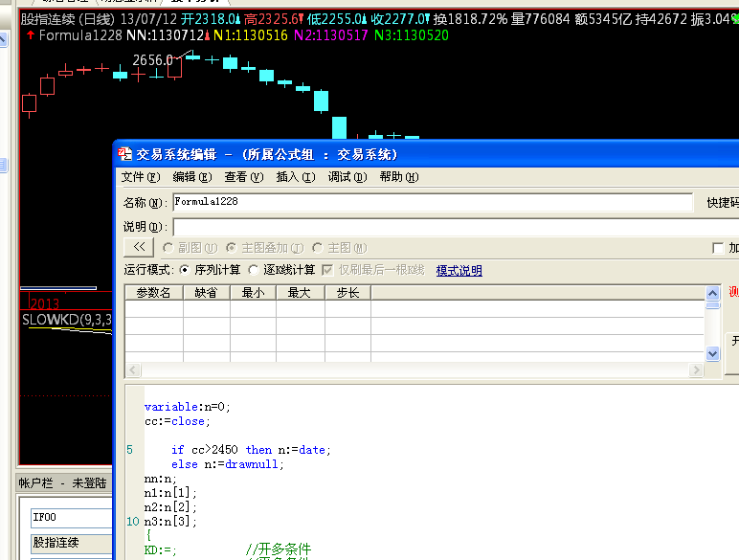Click parameter table scroll left arrow
This screenshot has height=560, width=739.
tap(133, 370)
